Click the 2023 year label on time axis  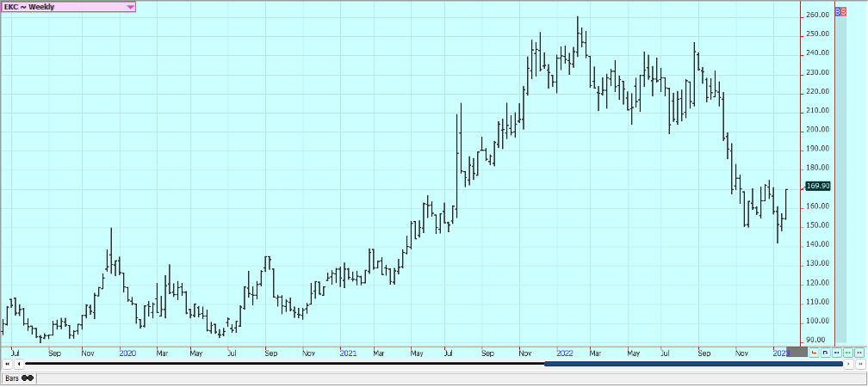click(780, 353)
